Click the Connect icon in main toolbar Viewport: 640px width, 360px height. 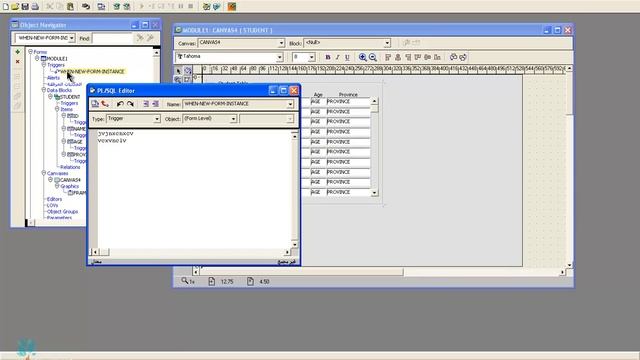(86, 7)
